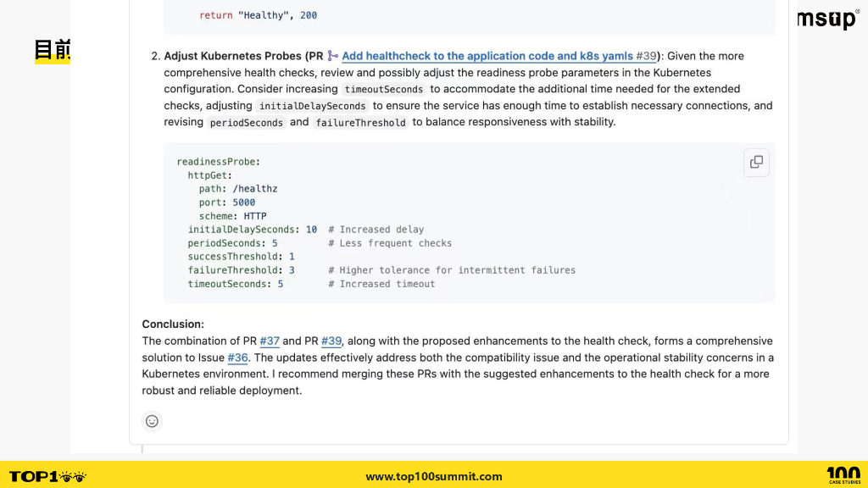Click the 'Conclusion:' heading
This screenshot has height=488, width=868.
173,324
